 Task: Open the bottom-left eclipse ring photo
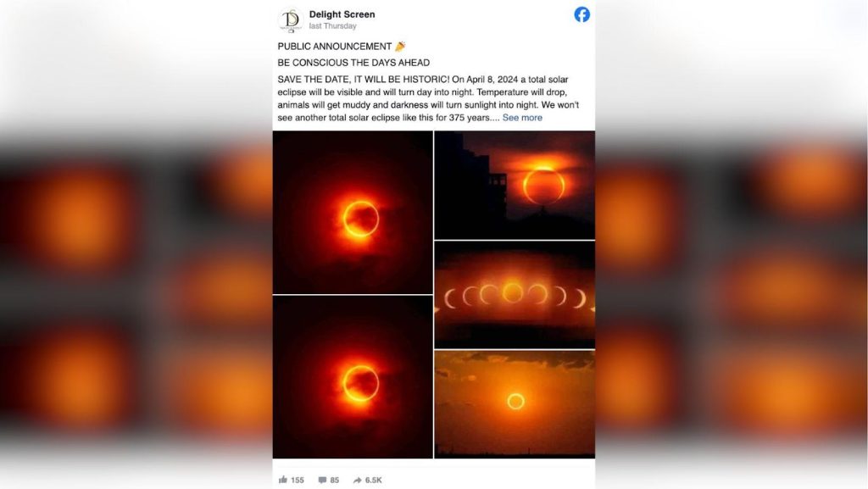pos(353,377)
